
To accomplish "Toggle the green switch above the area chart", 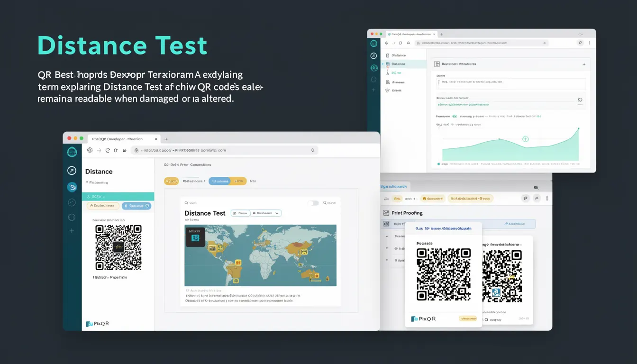I will click(x=455, y=116).
